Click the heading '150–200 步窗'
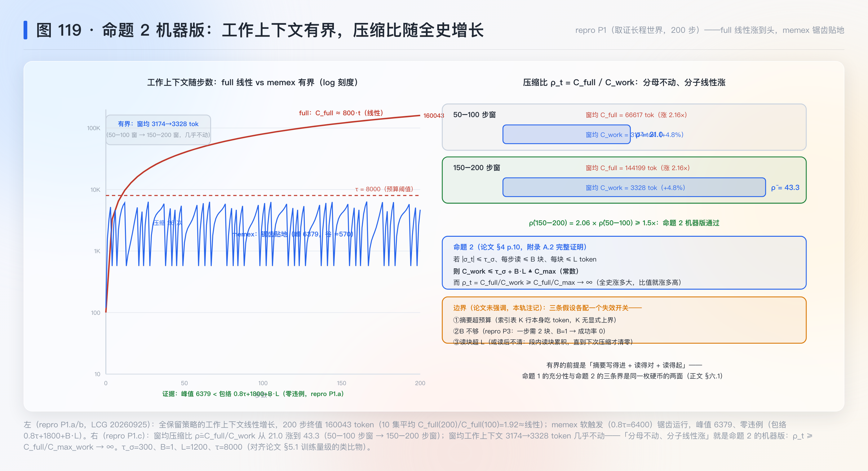The image size is (868, 471). click(x=476, y=167)
